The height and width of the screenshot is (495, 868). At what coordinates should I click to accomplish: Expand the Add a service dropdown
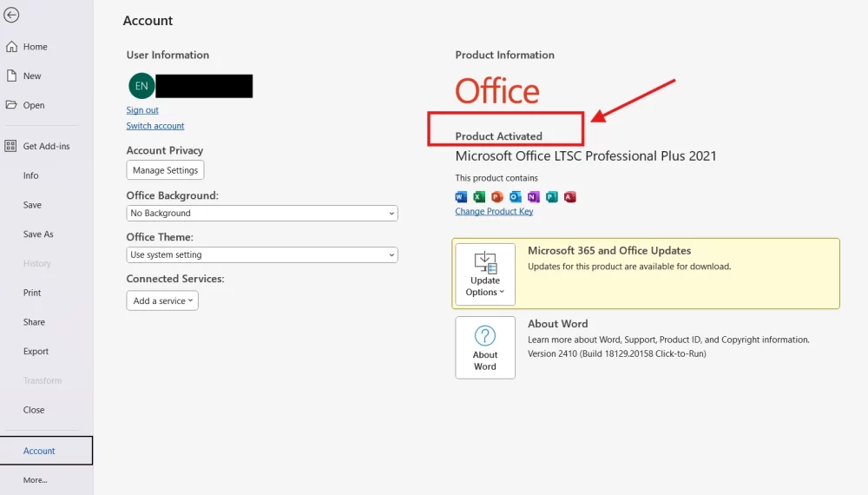[x=162, y=300]
